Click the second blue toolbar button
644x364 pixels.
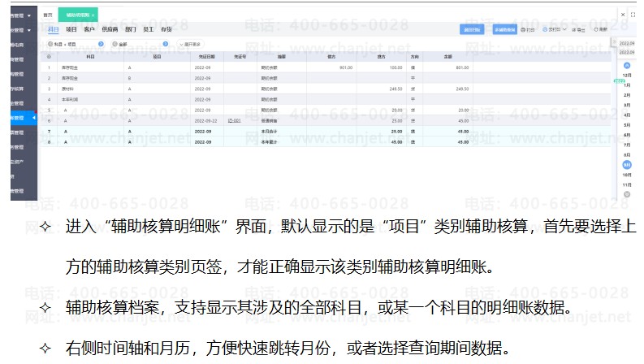(x=505, y=29)
